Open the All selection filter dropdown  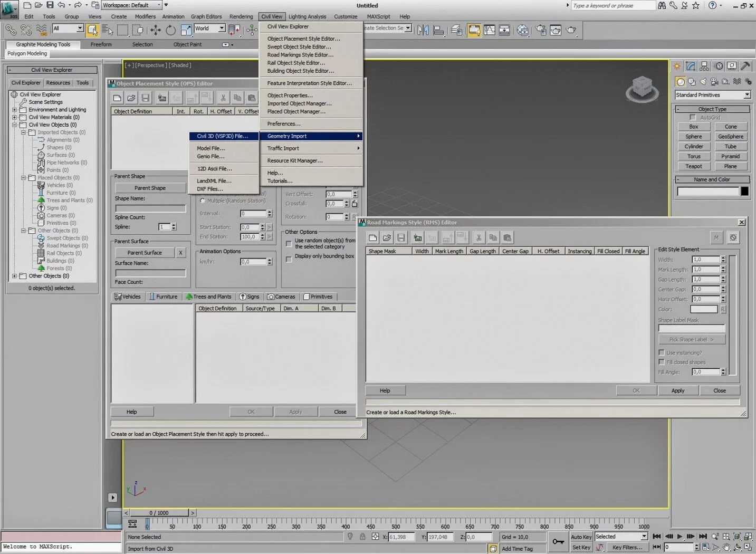[68, 28]
